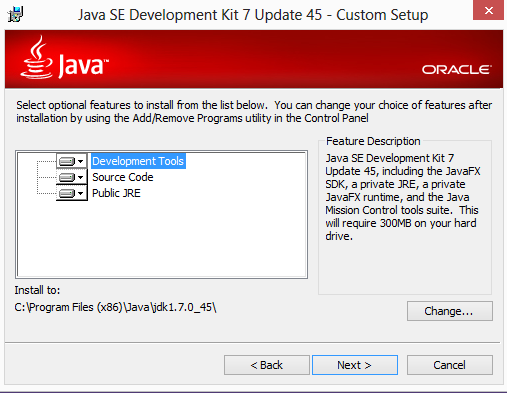Image resolution: width=507 pixels, height=393 pixels.
Task: Go to the previous step with Back
Action: (x=267, y=365)
